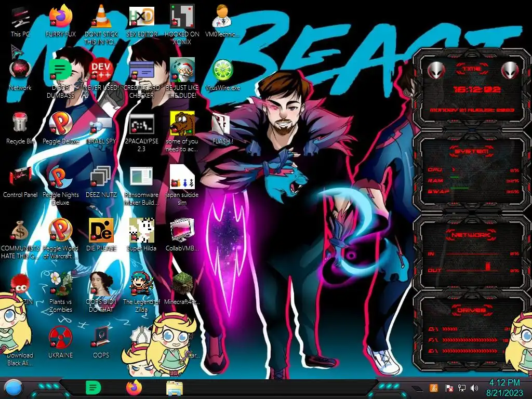Open DIE PLEASE De icon

pos(101,236)
